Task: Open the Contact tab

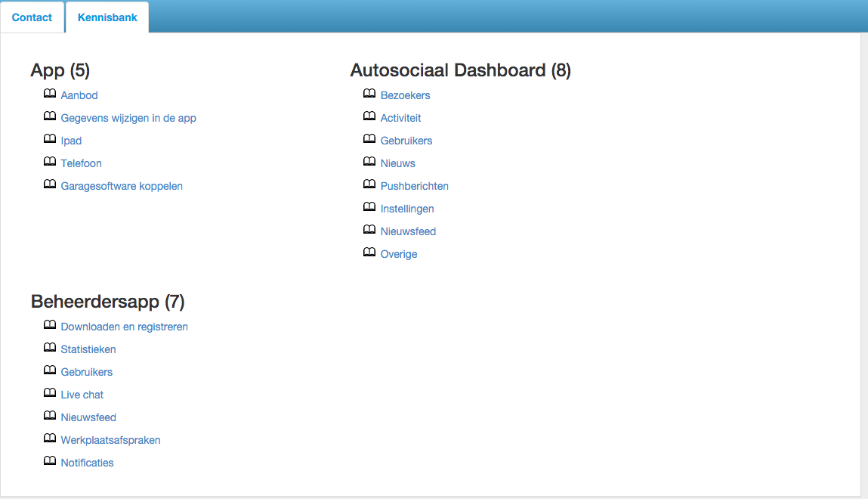Action: coord(32,17)
